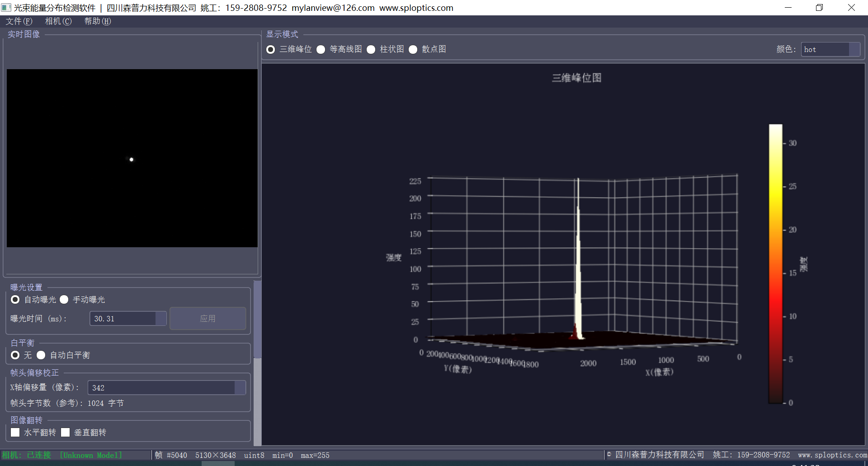
Task: Choose 散点图 scatter plot mode
Action: click(x=413, y=49)
